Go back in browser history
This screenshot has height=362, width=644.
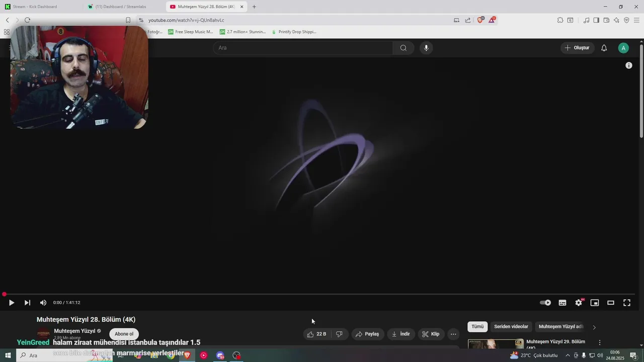8,20
